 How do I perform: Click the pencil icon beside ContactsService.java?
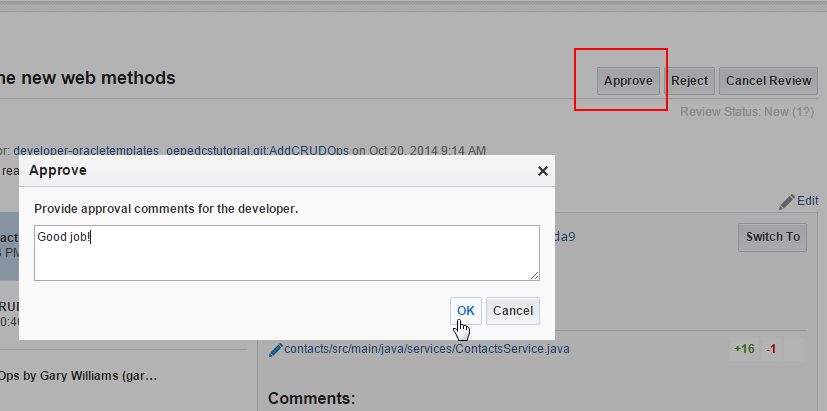pyautogui.click(x=275, y=350)
